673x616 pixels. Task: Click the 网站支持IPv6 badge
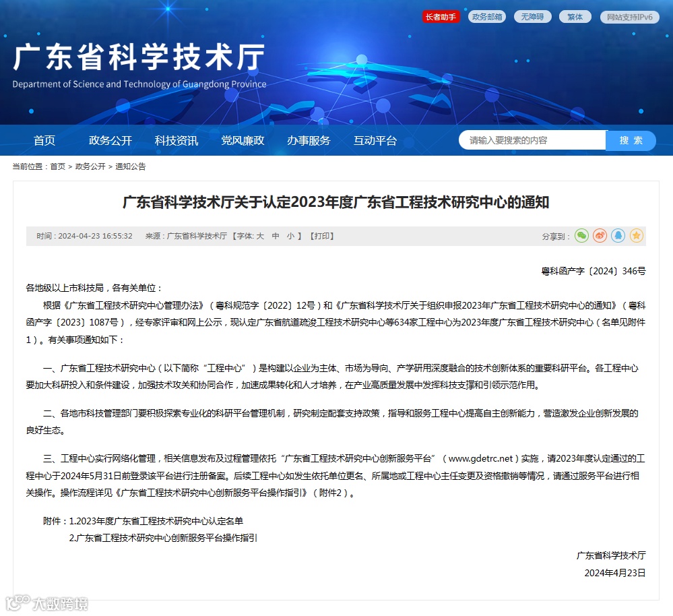coord(630,17)
